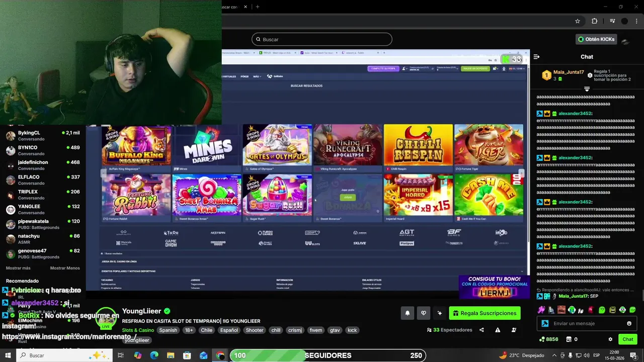Select the chill tag
The height and width of the screenshot is (362, 644).
coord(276,330)
